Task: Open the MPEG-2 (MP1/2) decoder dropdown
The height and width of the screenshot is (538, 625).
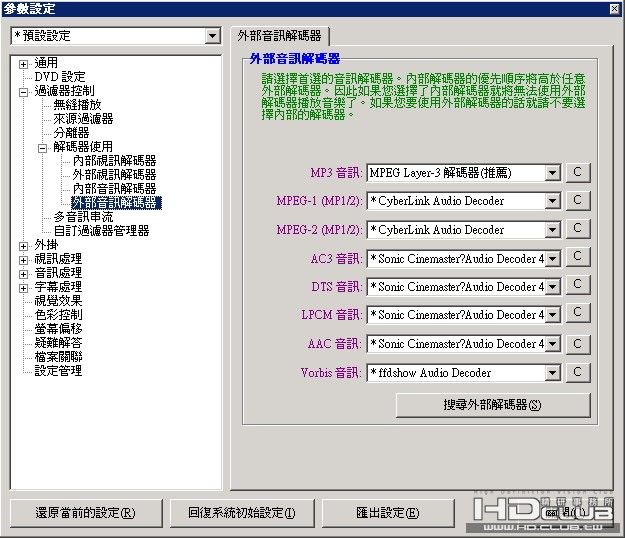Action: [552, 230]
